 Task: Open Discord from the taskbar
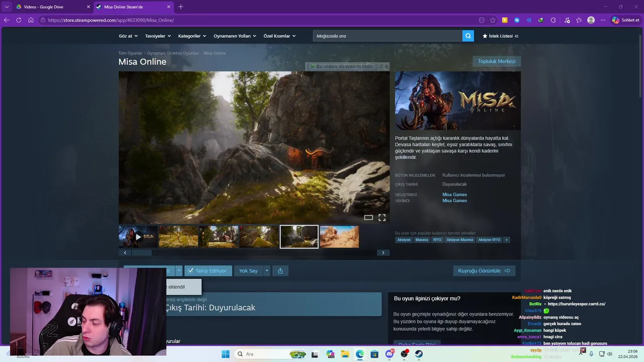(x=389, y=354)
